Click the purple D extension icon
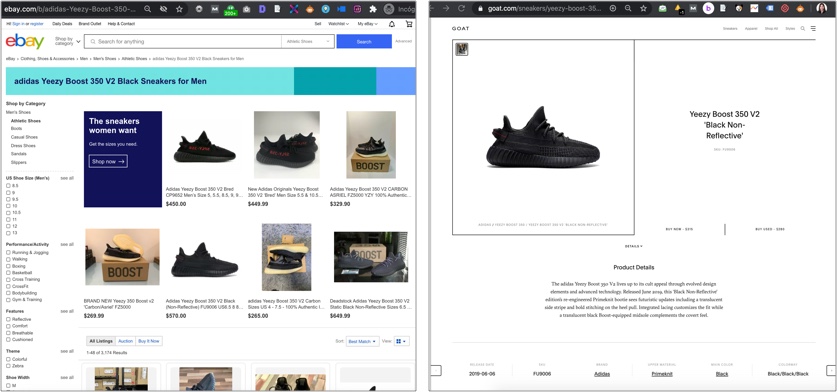837x392 pixels. click(x=262, y=9)
